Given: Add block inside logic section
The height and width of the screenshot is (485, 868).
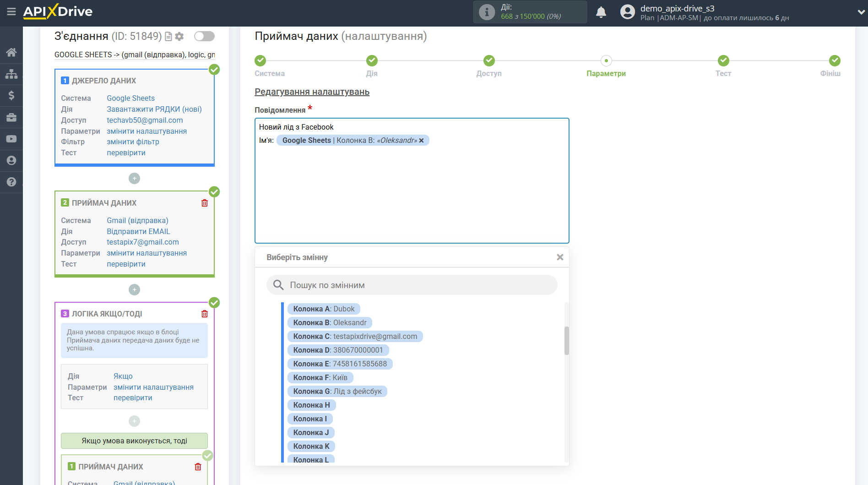Looking at the screenshot, I should pos(134,421).
